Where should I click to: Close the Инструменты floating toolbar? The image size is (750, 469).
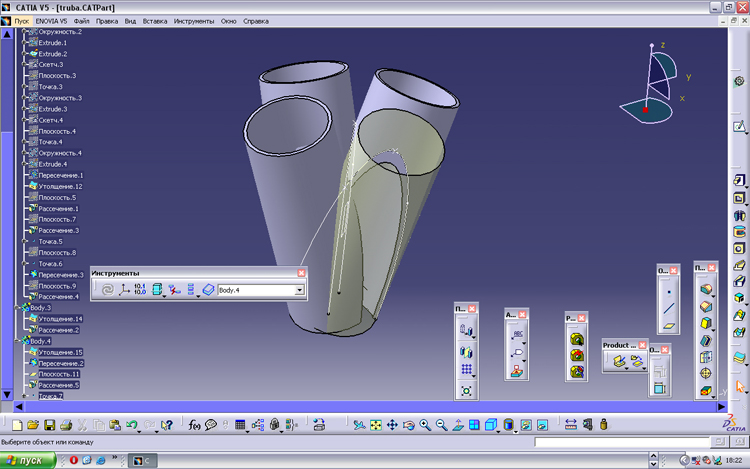(302, 273)
